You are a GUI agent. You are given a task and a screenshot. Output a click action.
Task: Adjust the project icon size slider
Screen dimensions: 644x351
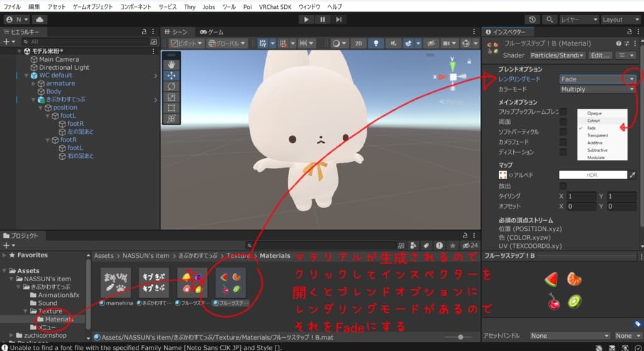click(460, 337)
